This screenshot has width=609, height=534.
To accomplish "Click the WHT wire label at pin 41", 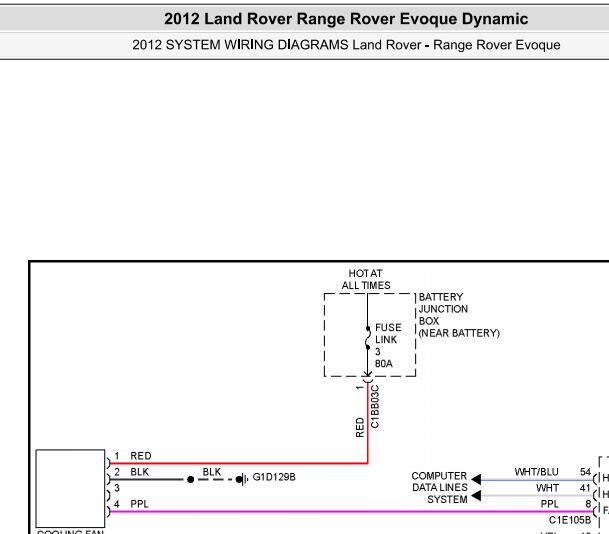I will click(x=547, y=488).
